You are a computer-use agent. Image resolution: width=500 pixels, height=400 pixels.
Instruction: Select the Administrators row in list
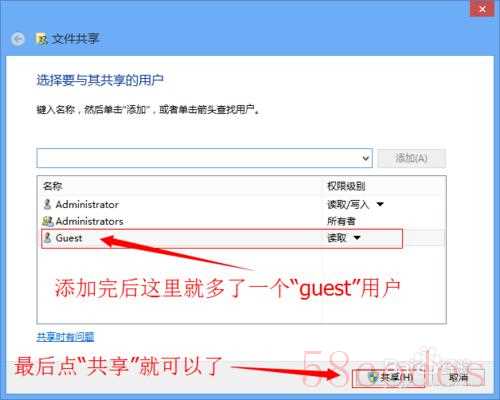(242, 221)
